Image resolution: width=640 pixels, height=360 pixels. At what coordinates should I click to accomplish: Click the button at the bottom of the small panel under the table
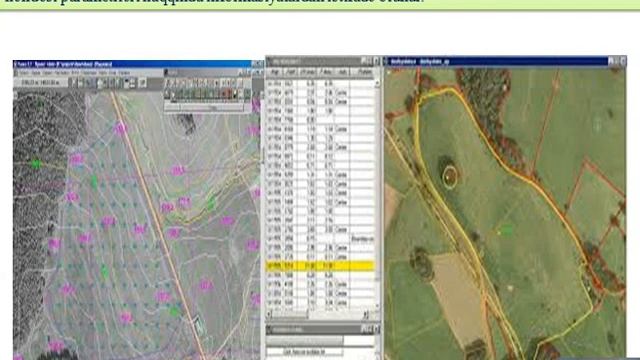click(x=304, y=351)
